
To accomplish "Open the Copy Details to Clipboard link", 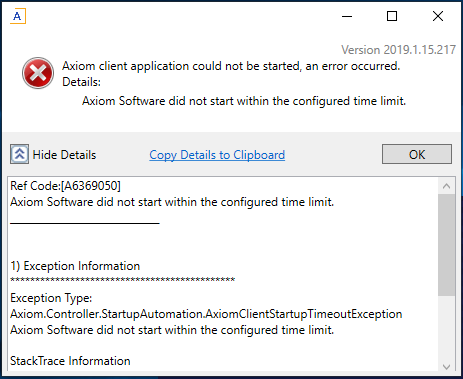I will click(217, 155).
